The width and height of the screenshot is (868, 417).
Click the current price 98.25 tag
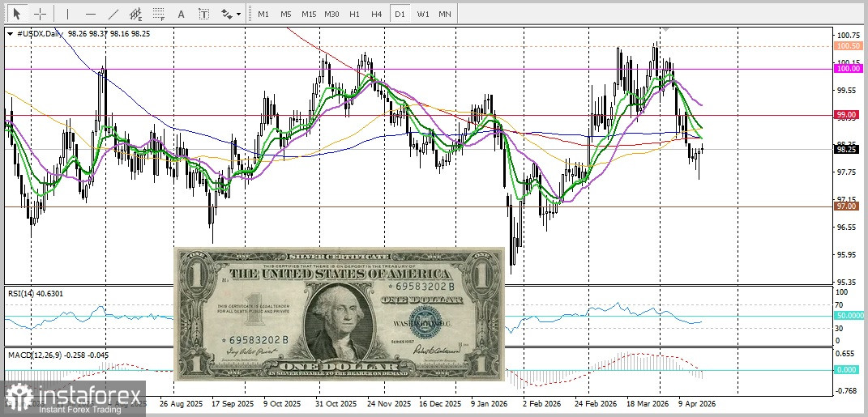tap(847, 149)
